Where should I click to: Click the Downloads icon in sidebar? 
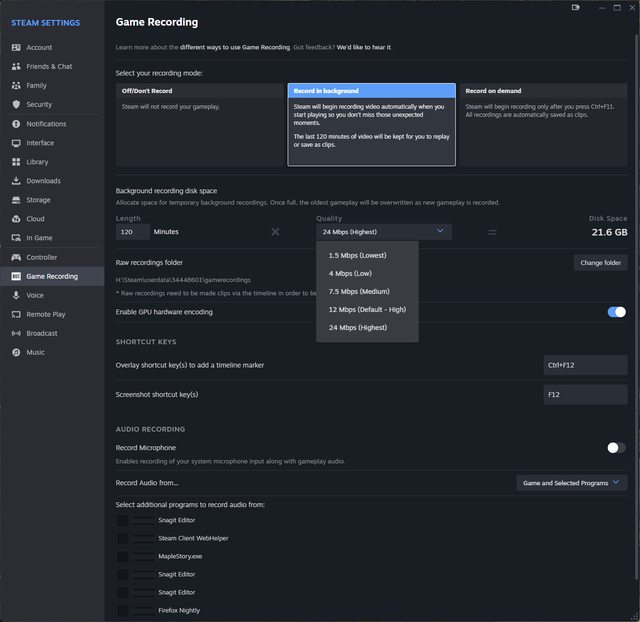(x=17, y=181)
